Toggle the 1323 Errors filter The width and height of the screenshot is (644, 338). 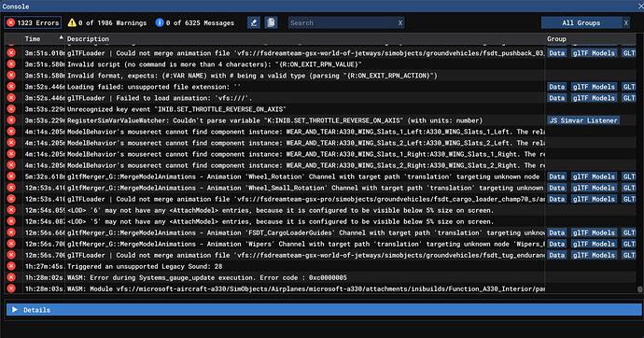[x=33, y=22]
